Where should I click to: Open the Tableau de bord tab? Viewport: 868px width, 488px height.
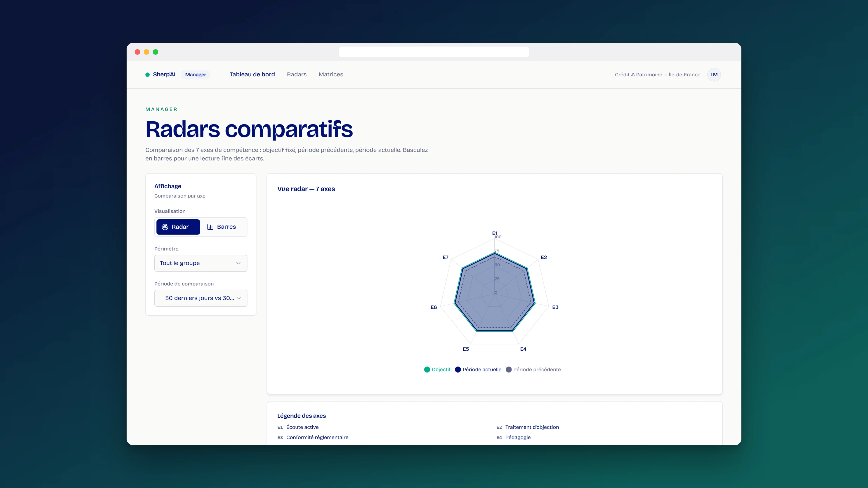252,74
